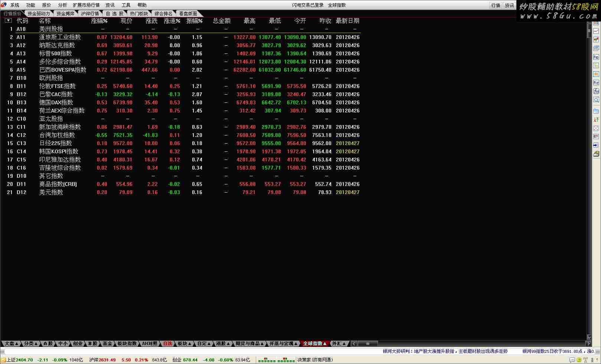The width and height of the screenshot is (601, 364).
Task: Click the 行情 button at top right
Action: (496, 5)
